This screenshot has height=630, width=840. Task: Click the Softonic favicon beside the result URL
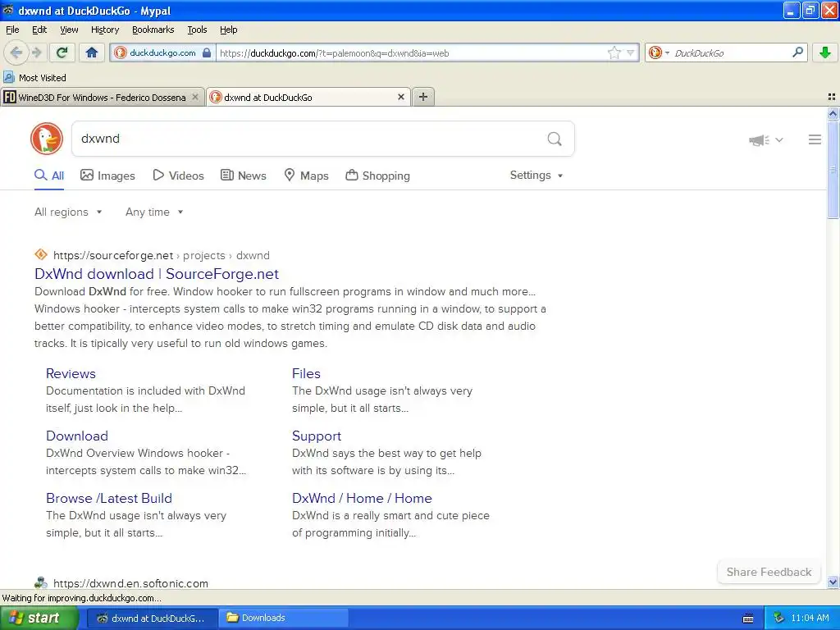click(x=41, y=583)
